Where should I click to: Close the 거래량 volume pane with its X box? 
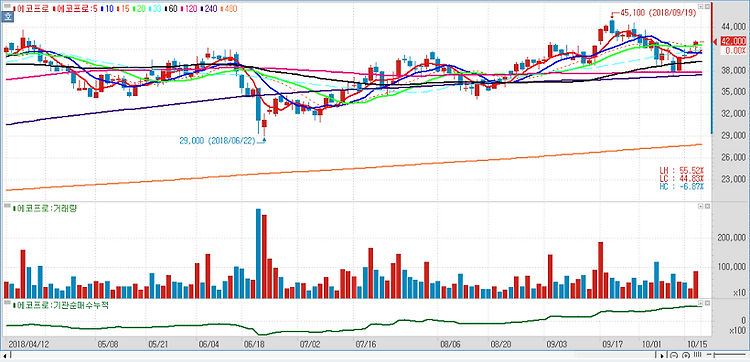pyautogui.click(x=707, y=206)
